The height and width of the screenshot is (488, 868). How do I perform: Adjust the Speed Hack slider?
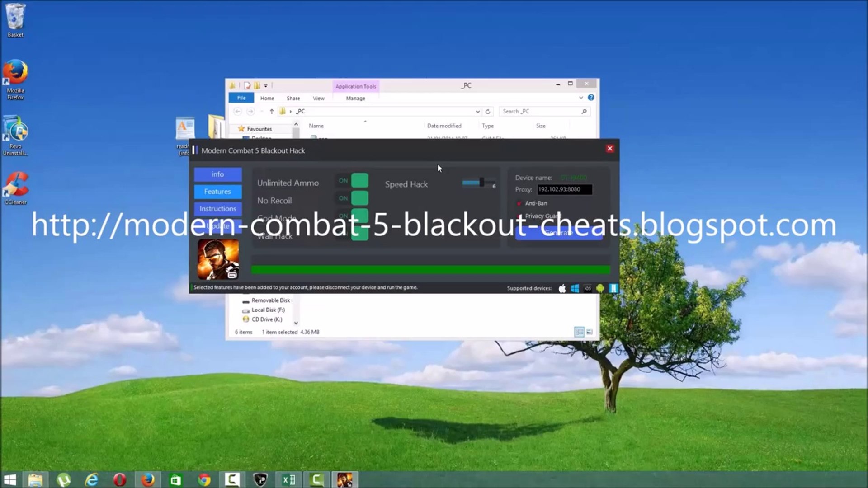click(x=481, y=183)
